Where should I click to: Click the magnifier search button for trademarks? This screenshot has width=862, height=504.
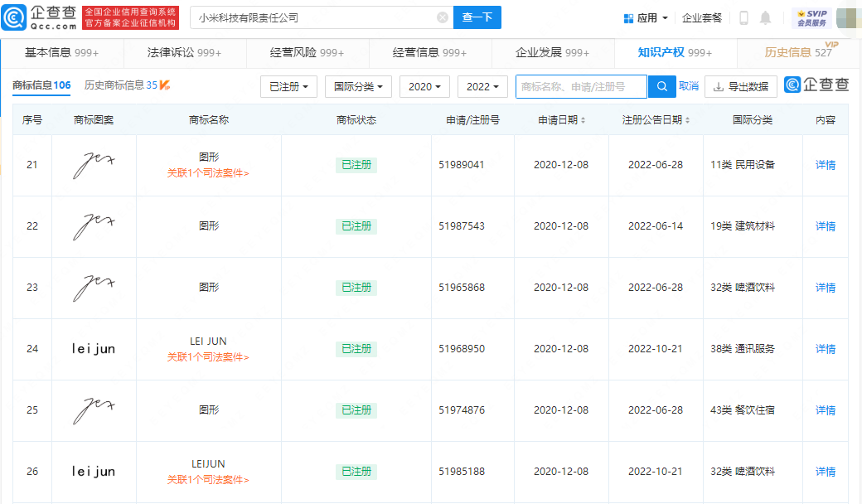point(662,86)
